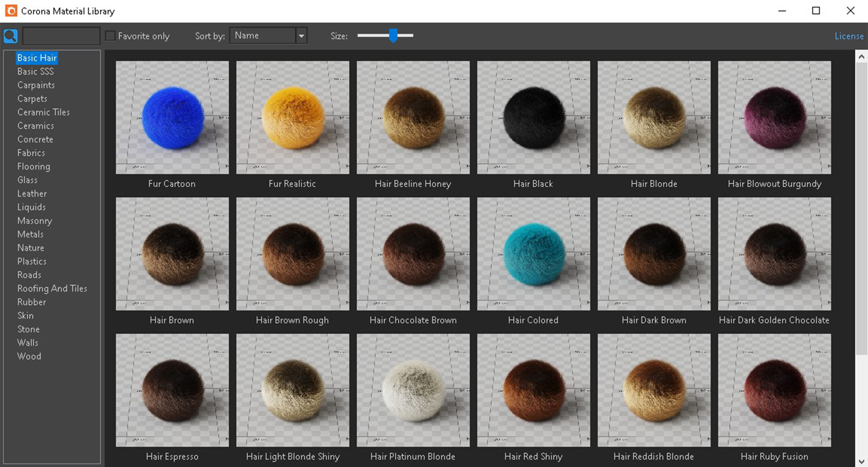Image resolution: width=868 pixels, height=467 pixels.
Task: Choose the Hair Platinum Blonde material preview
Action: pyautogui.click(x=413, y=390)
